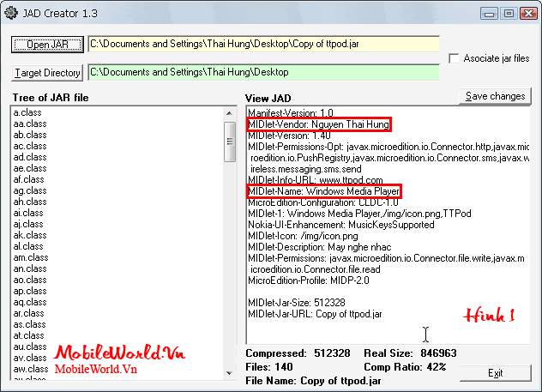Close the JAD Creator window
542x392 pixels.
click(x=527, y=13)
